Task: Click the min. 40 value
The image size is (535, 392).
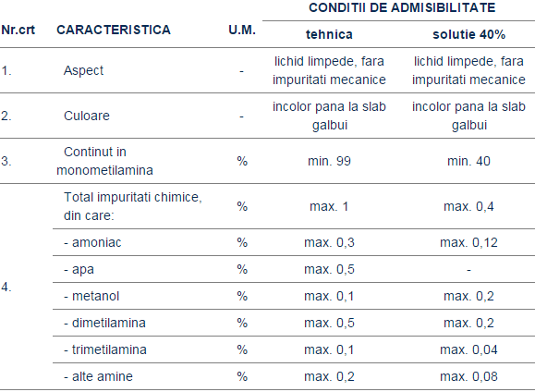Action: (x=468, y=161)
